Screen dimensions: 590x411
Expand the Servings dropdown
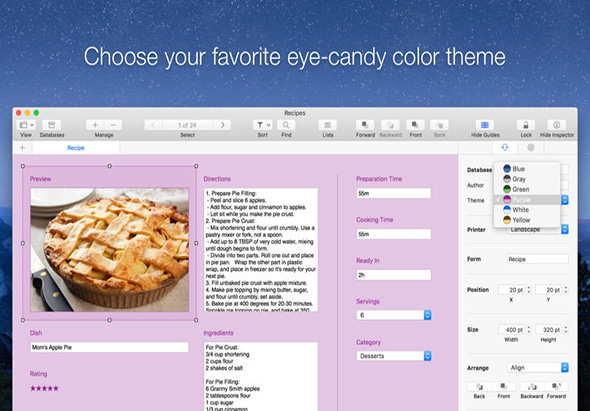(x=394, y=315)
